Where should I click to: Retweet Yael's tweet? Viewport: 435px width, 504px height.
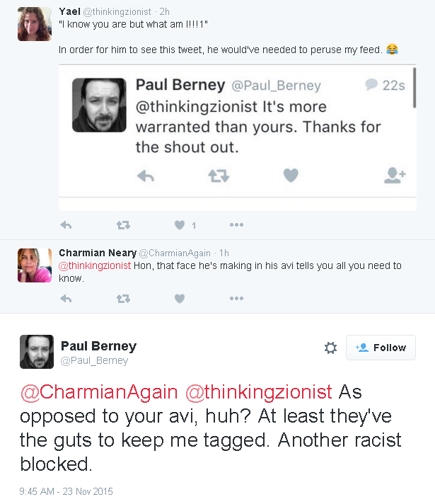[x=123, y=225]
